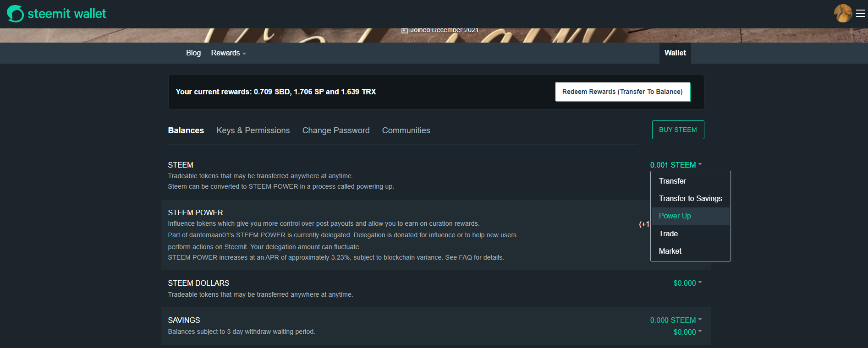
Task: Click the STEEM balance heading
Action: (181, 165)
